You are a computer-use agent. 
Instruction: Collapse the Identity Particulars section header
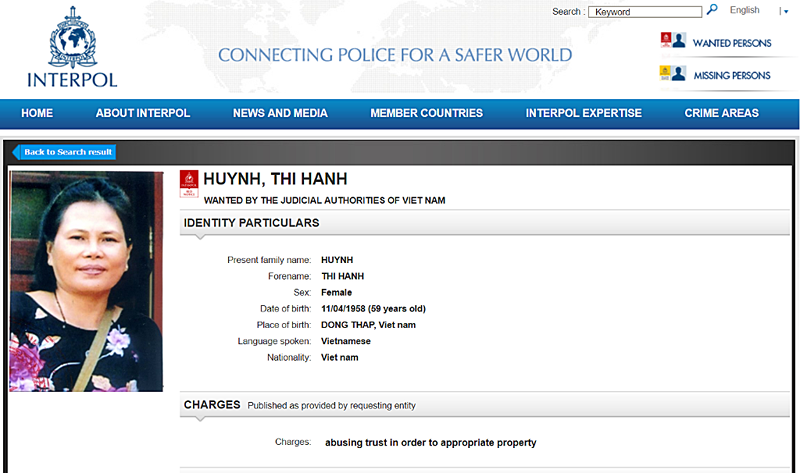251,223
